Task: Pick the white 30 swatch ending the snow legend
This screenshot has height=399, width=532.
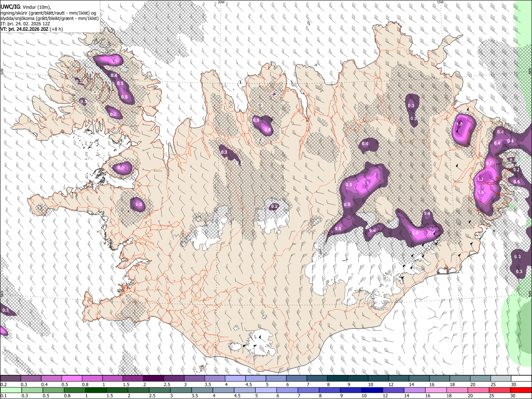Action: [520, 378]
